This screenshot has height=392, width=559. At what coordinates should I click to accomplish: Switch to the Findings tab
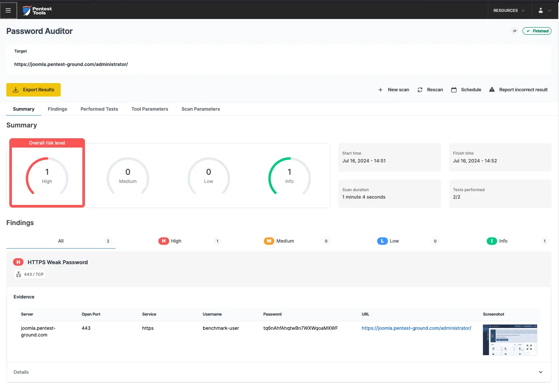pos(57,109)
